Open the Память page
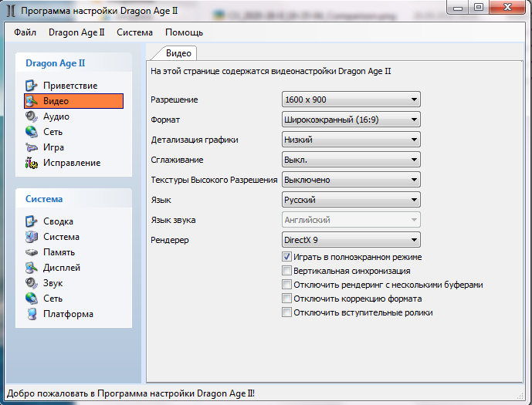Screen dimensions: 532x405 click(59, 252)
